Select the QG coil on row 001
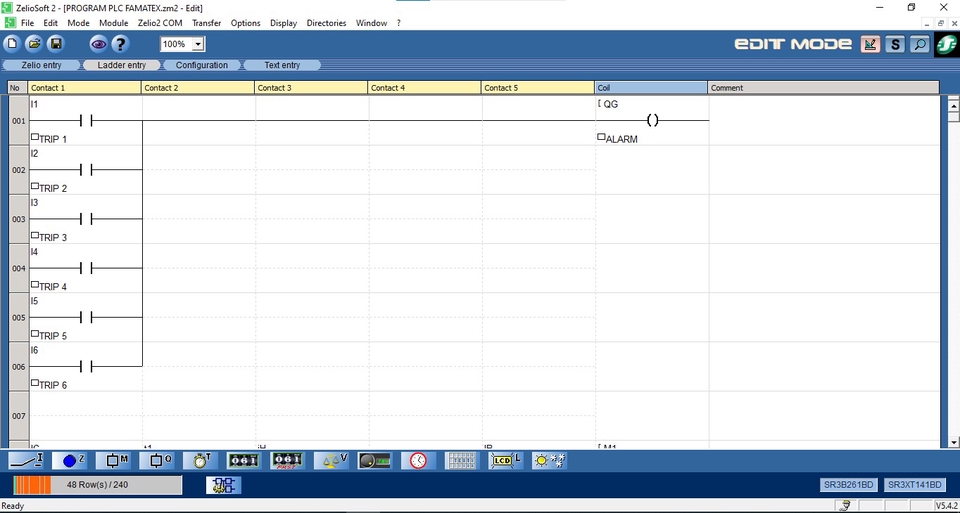 coord(652,121)
